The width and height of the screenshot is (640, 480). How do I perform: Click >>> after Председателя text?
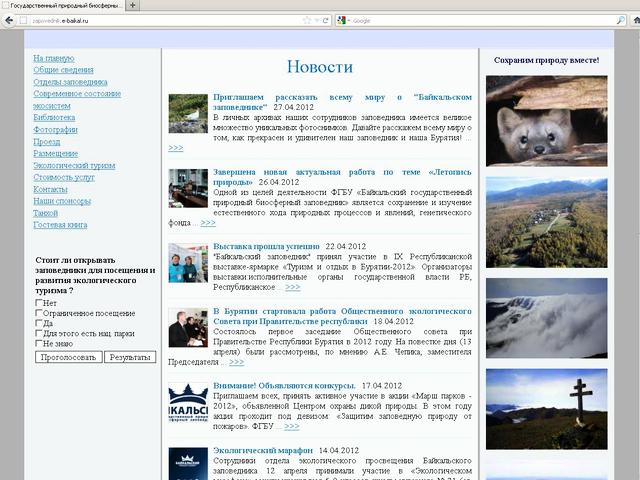click(x=236, y=362)
